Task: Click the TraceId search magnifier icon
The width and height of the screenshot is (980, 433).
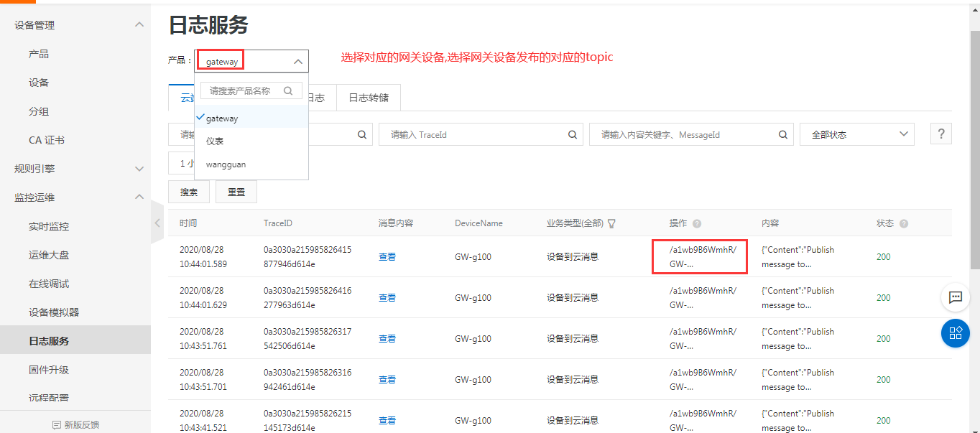Action: tap(572, 134)
